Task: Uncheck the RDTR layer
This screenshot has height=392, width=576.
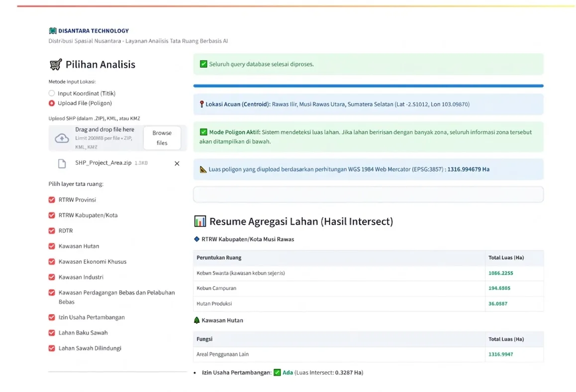Action: pos(51,231)
